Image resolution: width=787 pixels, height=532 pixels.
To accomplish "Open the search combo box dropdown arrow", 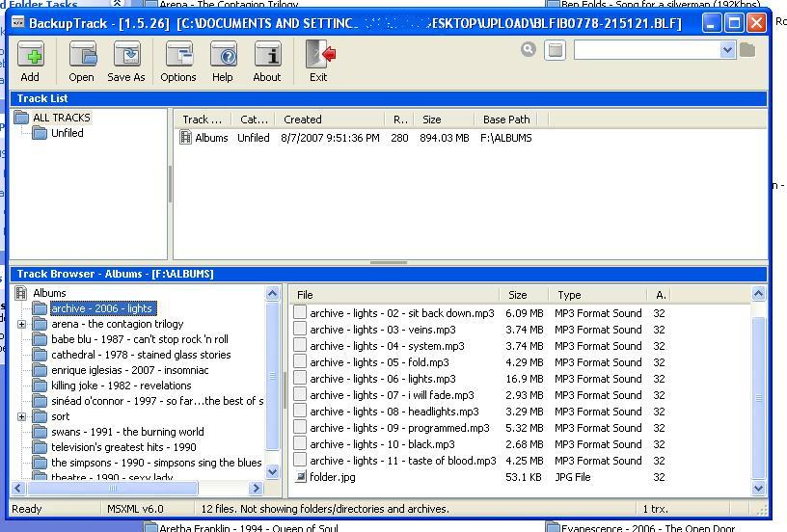I will [x=728, y=50].
